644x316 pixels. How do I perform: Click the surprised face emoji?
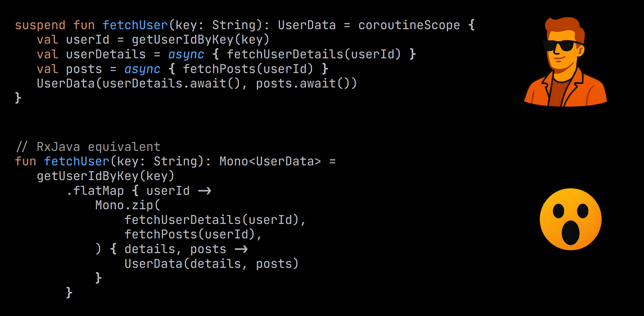(x=570, y=219)
